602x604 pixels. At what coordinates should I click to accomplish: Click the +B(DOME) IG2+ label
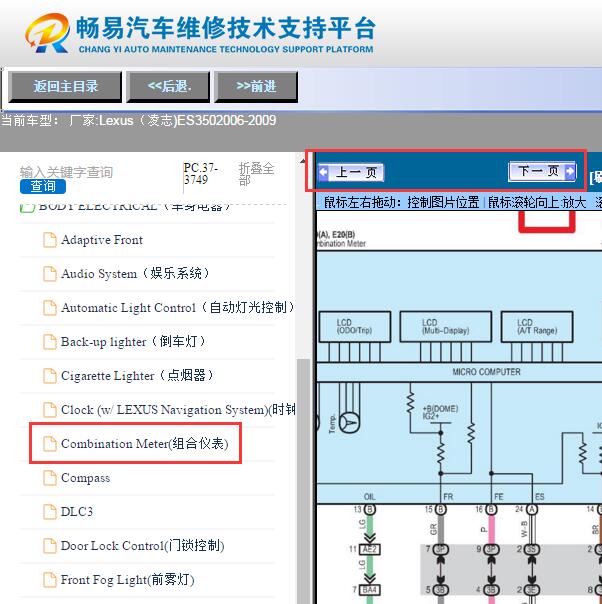pyautogui.click(x=441, y=412)
